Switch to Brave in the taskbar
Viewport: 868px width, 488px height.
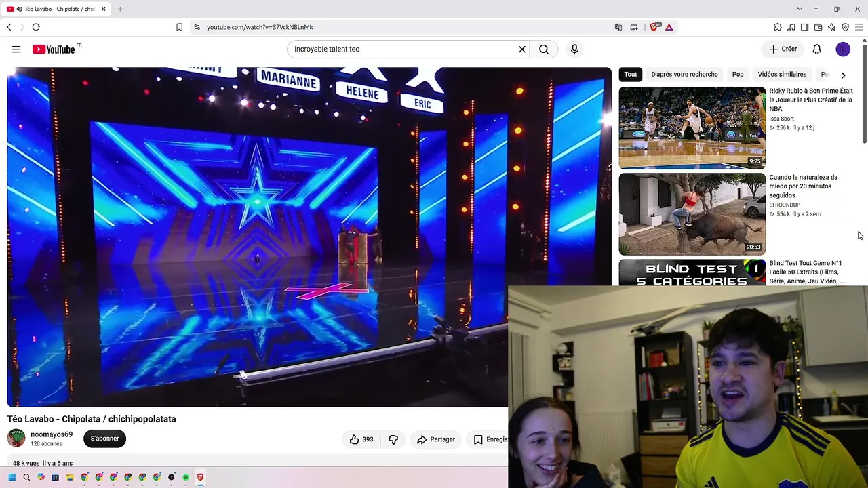click(x=200, y=477)
